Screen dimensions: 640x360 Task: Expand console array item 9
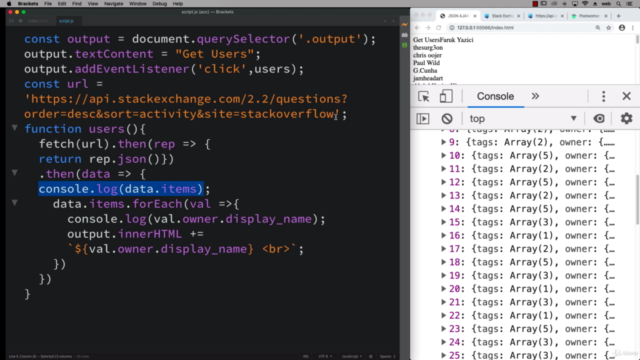(443, 142)
